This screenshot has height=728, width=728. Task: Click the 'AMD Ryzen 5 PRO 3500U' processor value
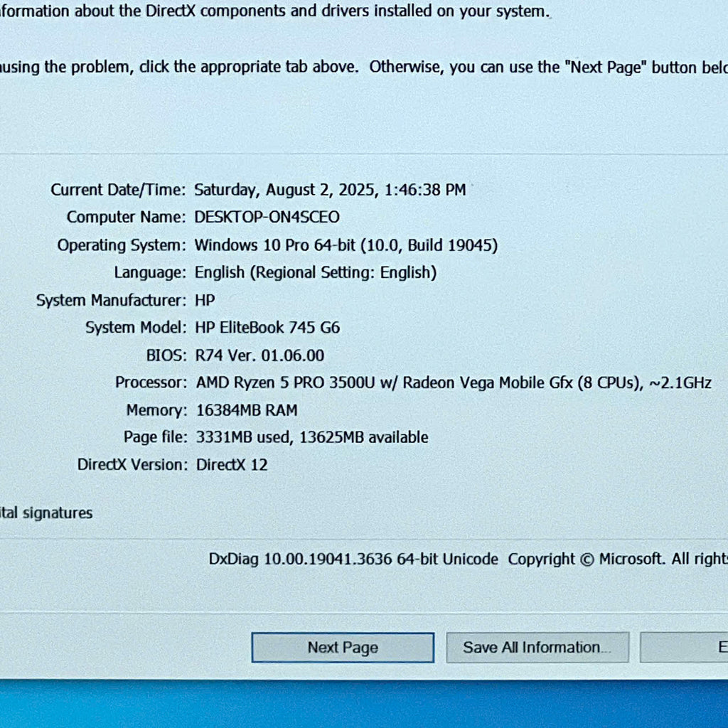[x=454, y=382]
